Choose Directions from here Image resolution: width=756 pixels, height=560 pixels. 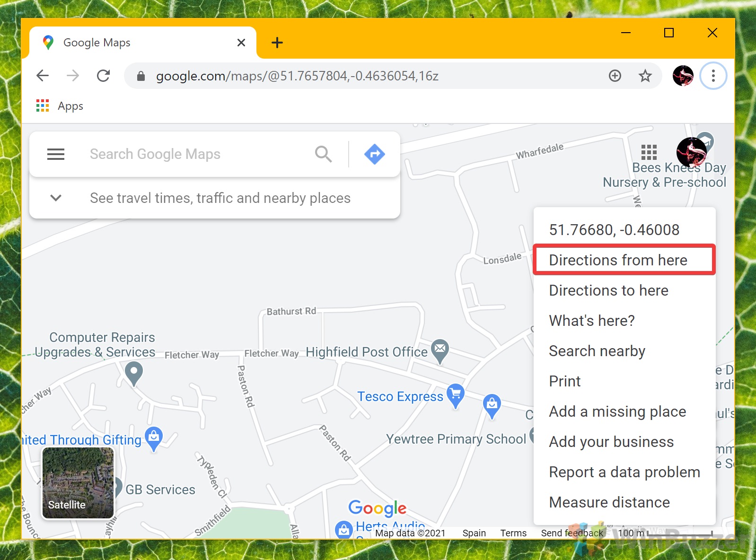point(624,260)
